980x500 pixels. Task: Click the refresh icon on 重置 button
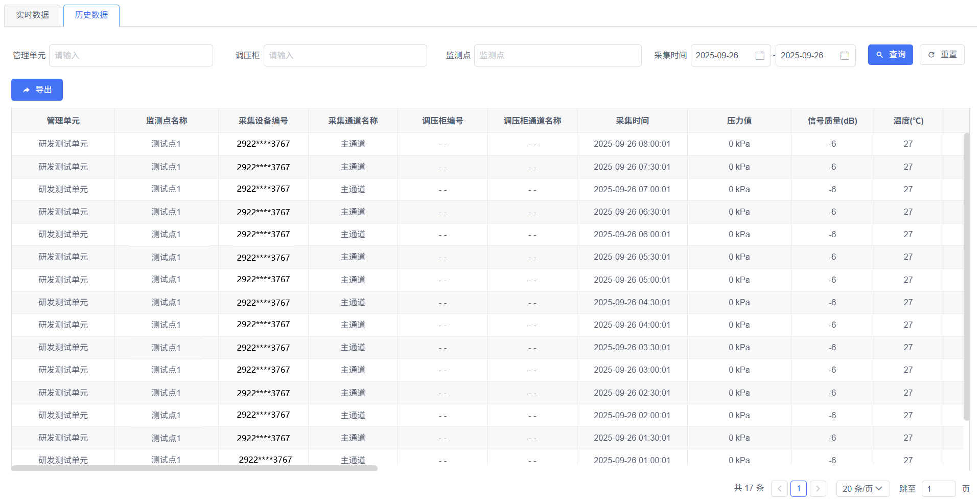(930, 54)
